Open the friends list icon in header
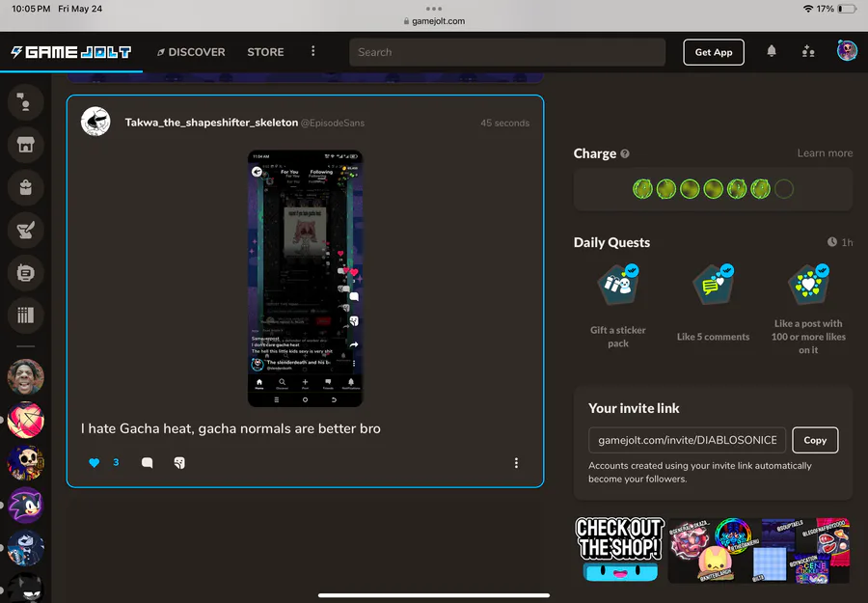 (808, 51)
